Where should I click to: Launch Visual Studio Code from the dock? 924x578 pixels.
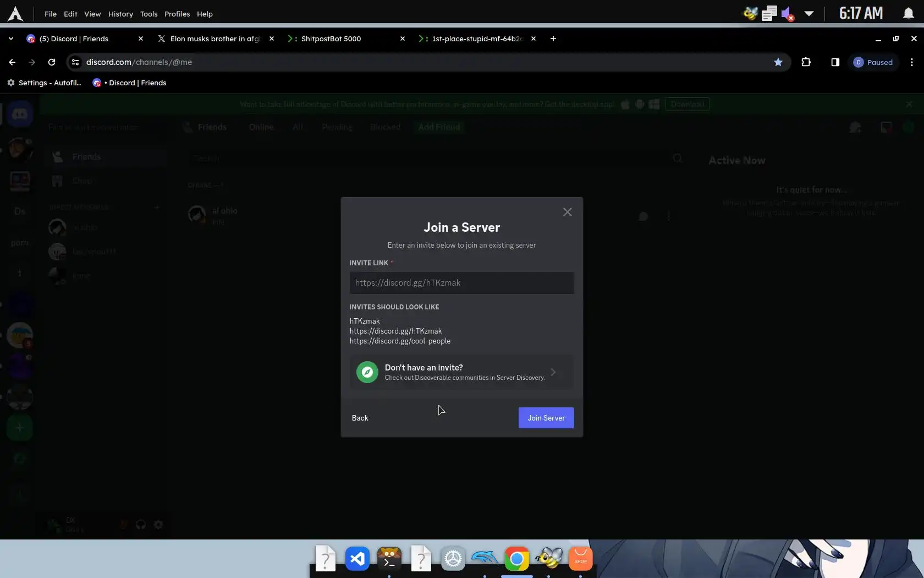click(x=358, y=559)
